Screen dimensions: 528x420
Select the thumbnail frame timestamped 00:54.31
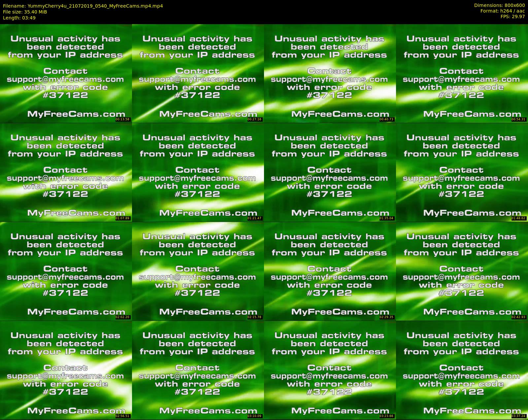click(x=462, y=73)
